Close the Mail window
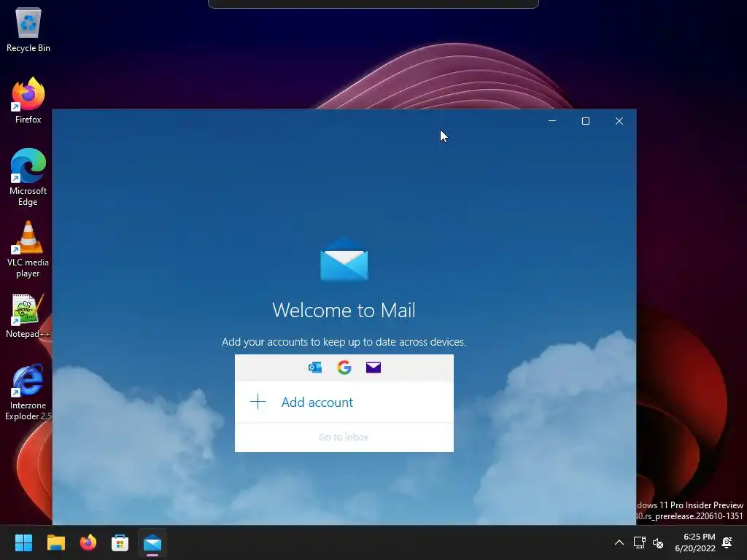Image resolution: width=747 pixels, height=560 pixels. click(x=619, y=121)
